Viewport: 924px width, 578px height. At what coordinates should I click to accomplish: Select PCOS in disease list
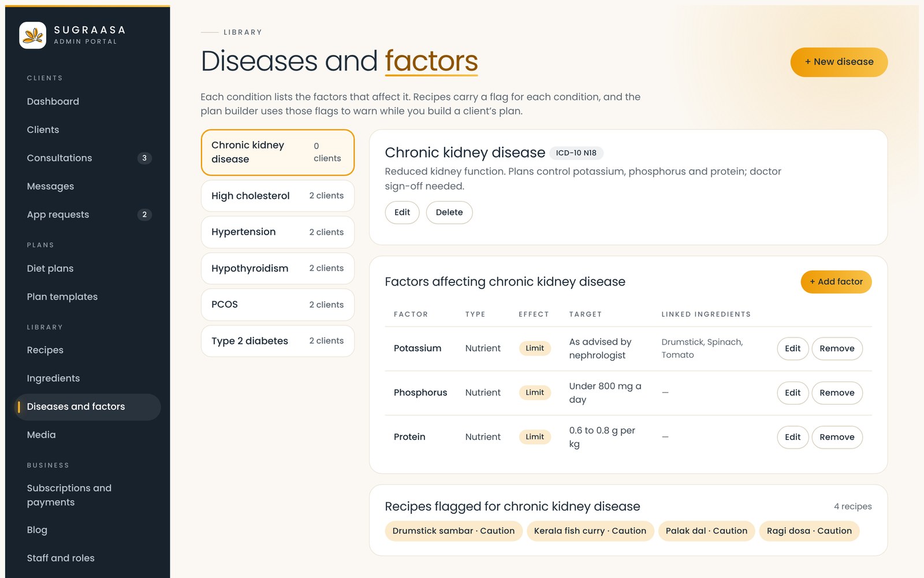[277, 305]
